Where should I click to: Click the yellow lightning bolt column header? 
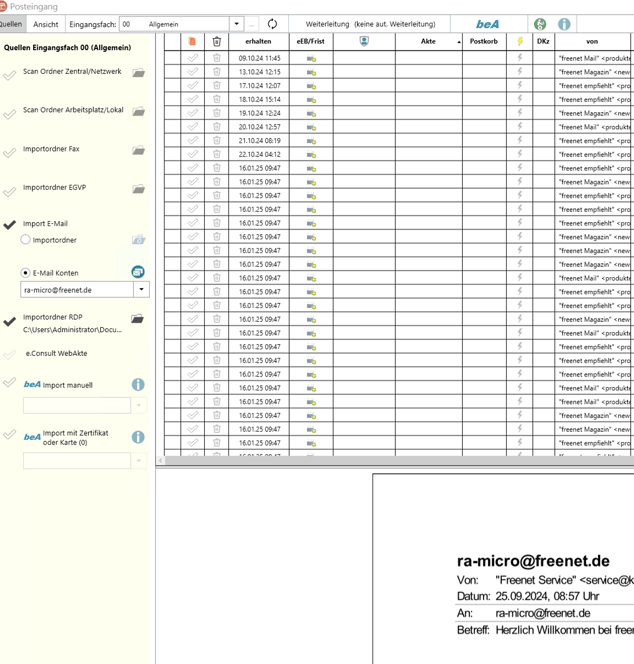520,41
